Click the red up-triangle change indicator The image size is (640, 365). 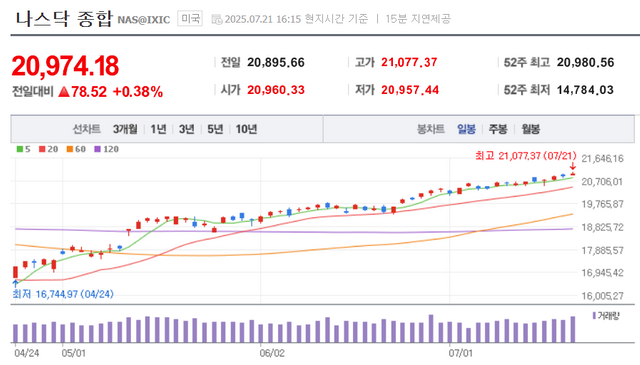(64, 91)
